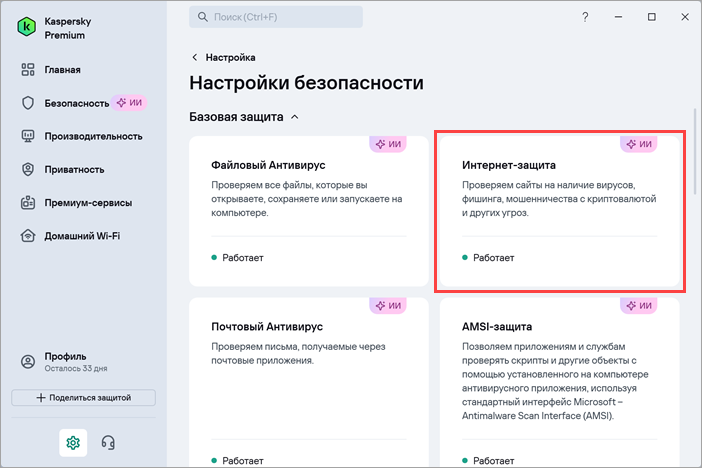The image size is (702, 468).
Task: Open the Приватность privacy icon
Action: [x=28, y=169]
